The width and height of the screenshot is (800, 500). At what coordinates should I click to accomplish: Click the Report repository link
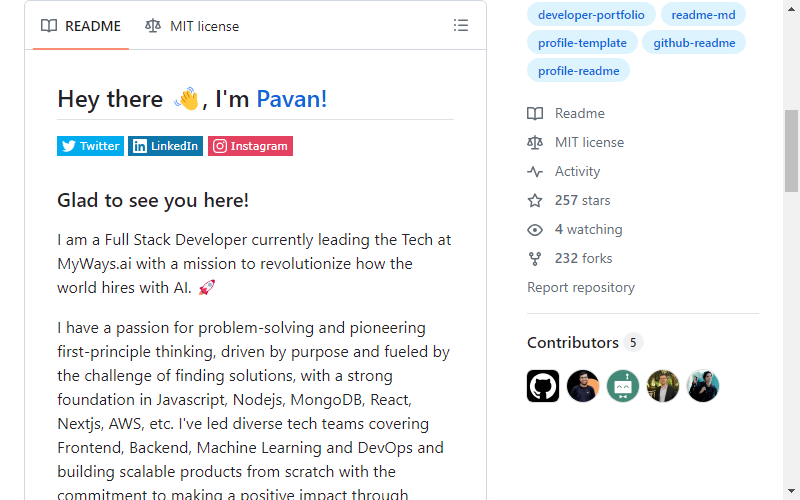click(x=581, y=288)
